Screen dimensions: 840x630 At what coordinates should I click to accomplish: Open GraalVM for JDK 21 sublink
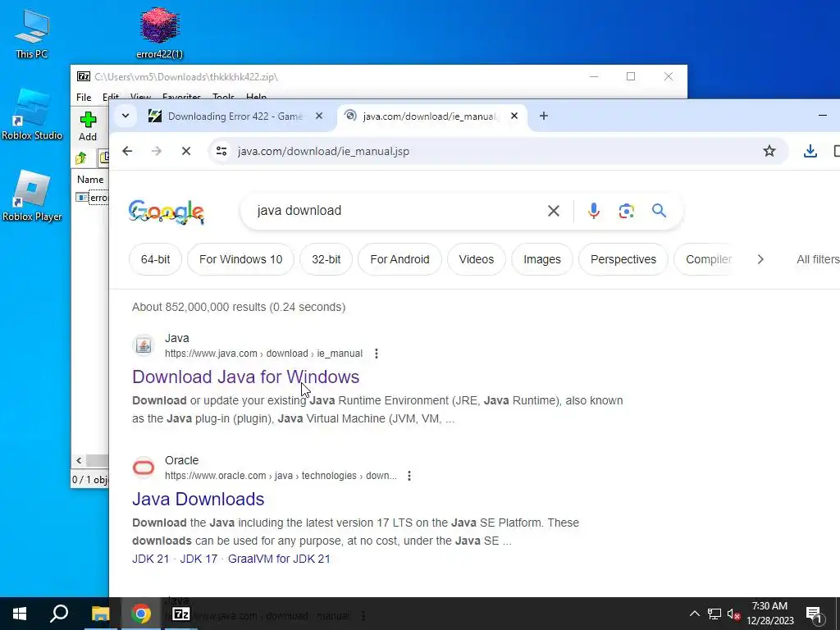(279, 559)
